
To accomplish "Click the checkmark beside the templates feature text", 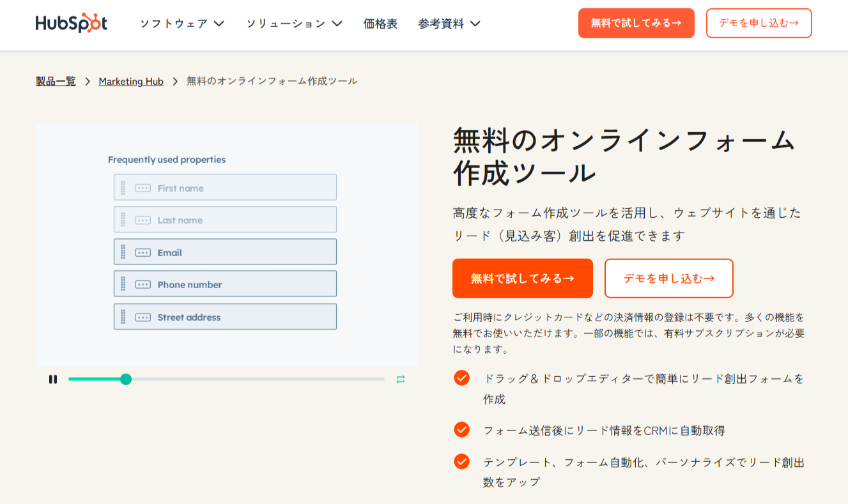I will (461, 461).
